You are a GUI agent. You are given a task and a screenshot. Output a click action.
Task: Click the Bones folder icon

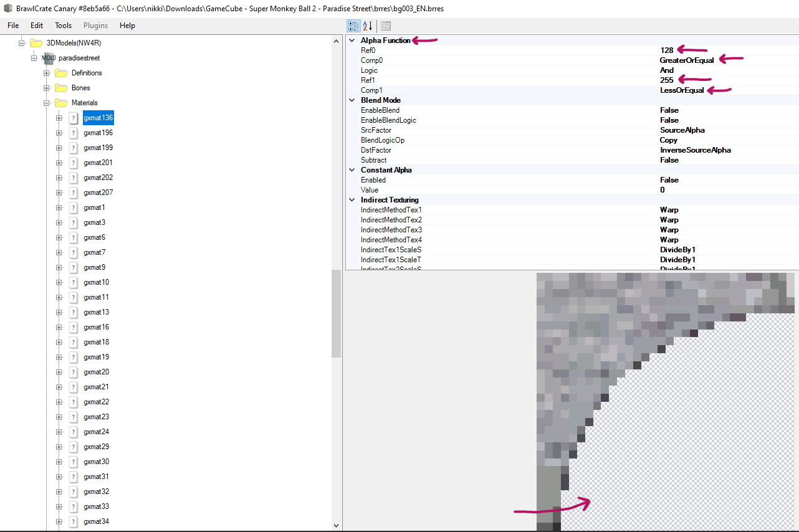[x=61, y=88]
